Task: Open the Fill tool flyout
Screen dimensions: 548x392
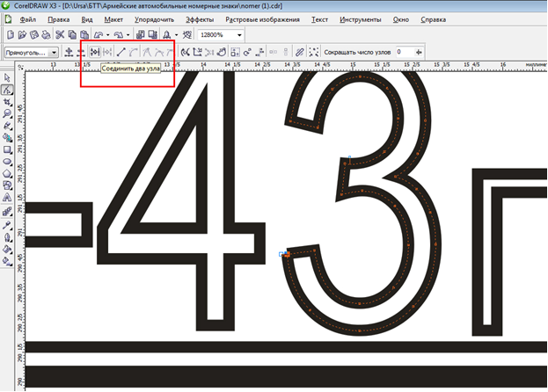Action: (x=7, y=250)
